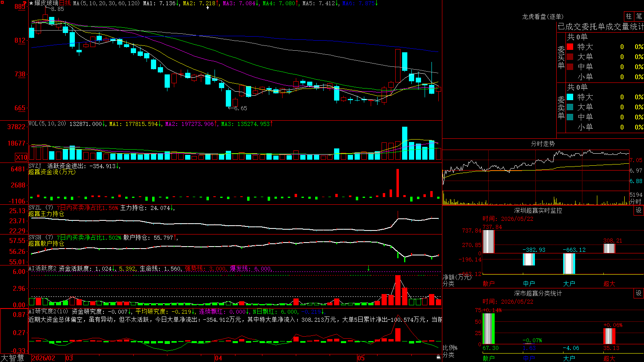644x362 pixels.
Task: Select the 04 month marker on timeline
Action: click(219, 358)
